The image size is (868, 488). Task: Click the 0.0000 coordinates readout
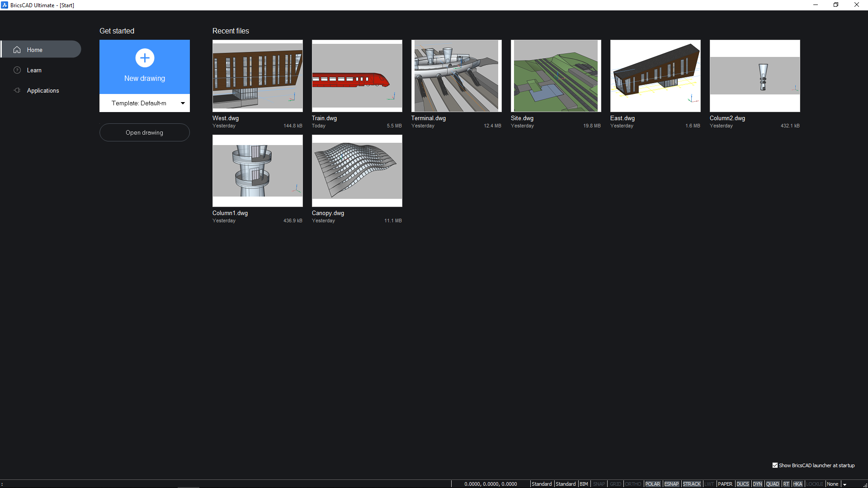(x=491, y=484)
